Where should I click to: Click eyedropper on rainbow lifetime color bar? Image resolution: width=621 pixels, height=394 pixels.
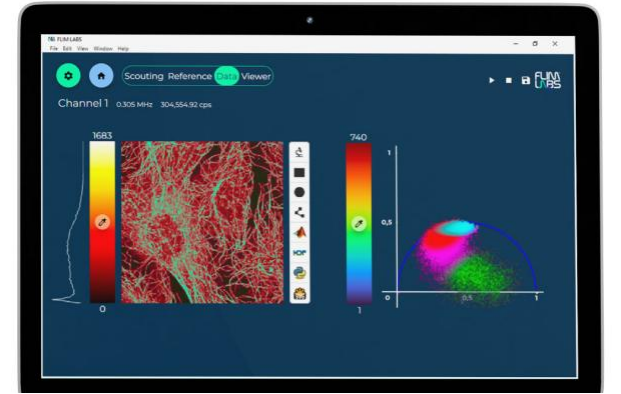pyautogui.click(x=359, y=224)
